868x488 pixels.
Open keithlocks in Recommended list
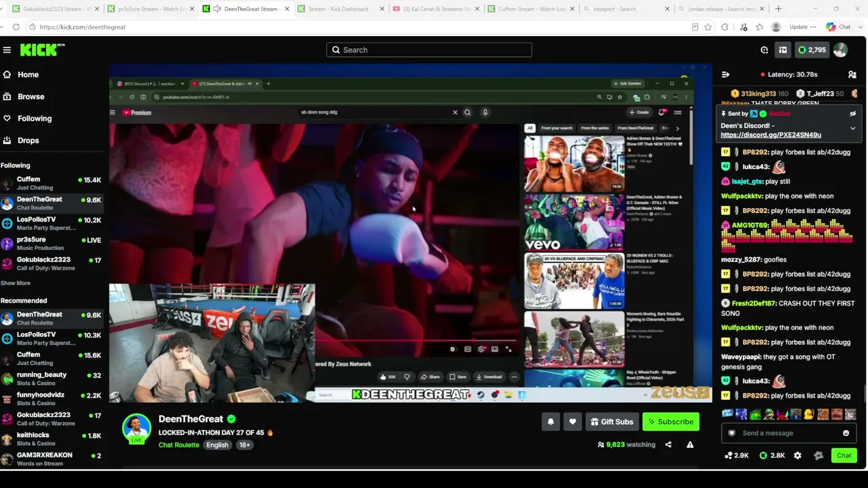(52, 439)
